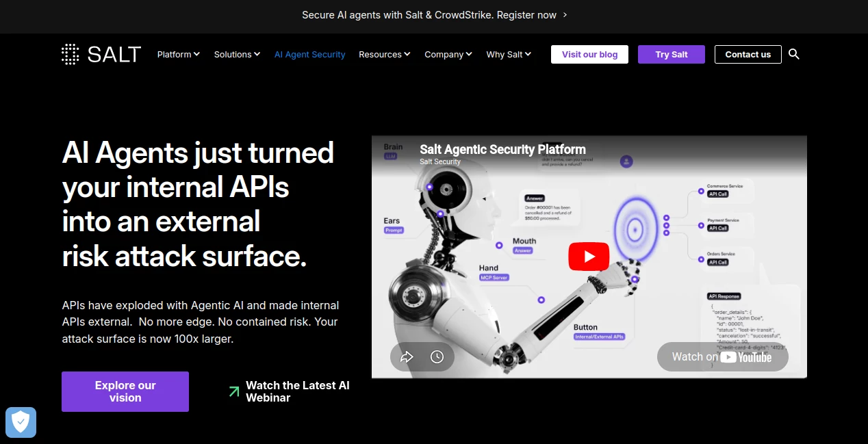
Task: Open the blue shield badge icon
Action: click(21, 422)
